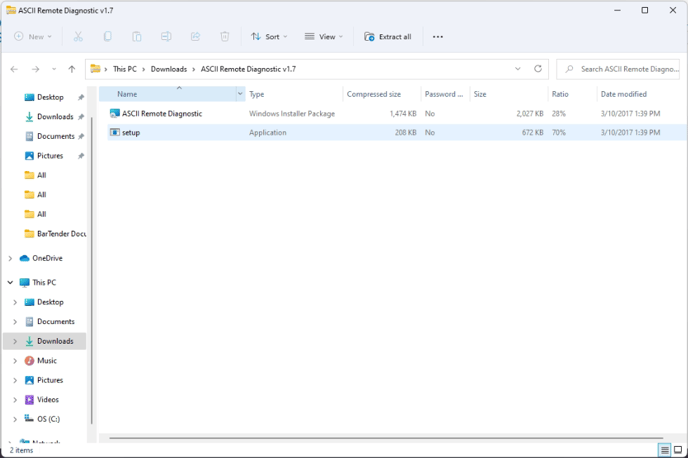Select OneDrive in the navigation pane
The height and width of the screenshot is (458, 688).
point(47,258)
